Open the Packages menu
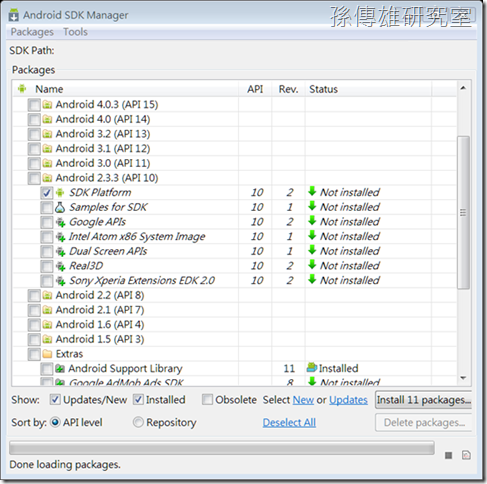 (x=32, y=32)
